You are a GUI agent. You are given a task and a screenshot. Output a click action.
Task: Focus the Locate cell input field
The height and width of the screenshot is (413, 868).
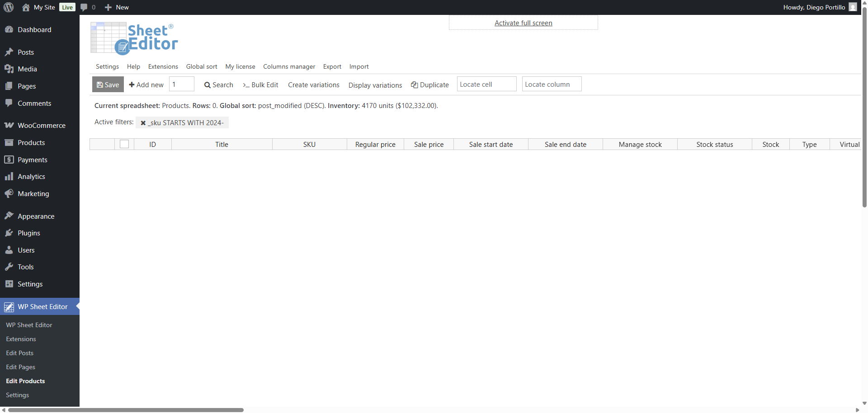[x=486, y=84]
